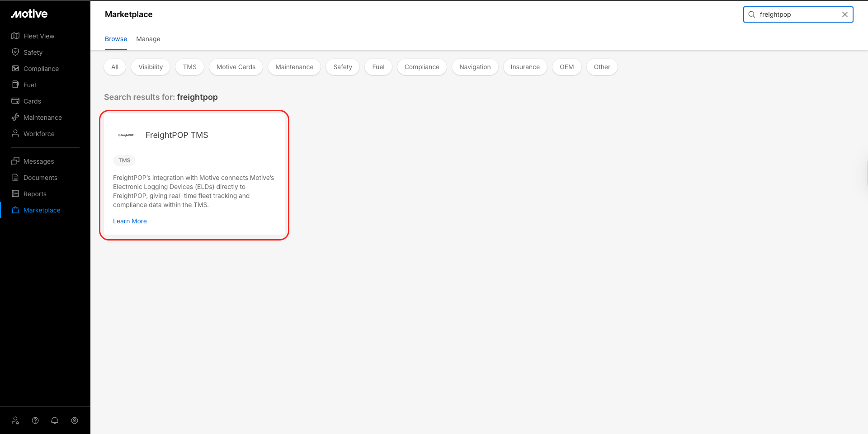
Task: Open the profile account icon
Action: point(75,420)
